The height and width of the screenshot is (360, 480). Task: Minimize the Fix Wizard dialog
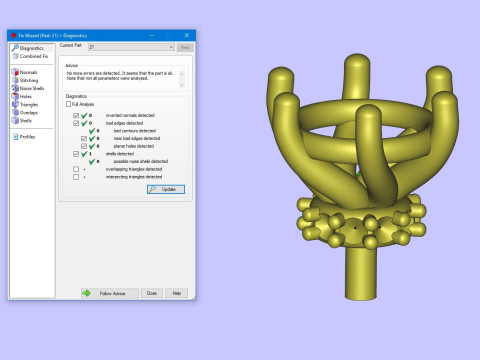coord(152,35)
